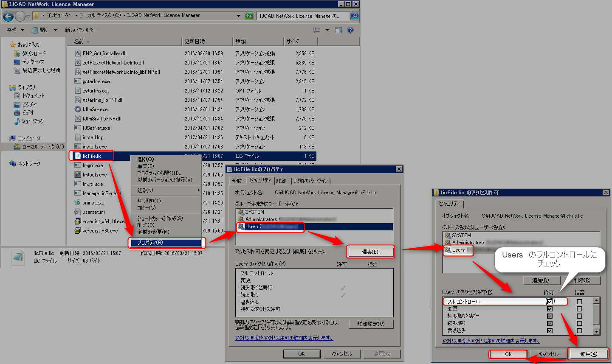Select the lmtools.exe file icon

[78, 175]
